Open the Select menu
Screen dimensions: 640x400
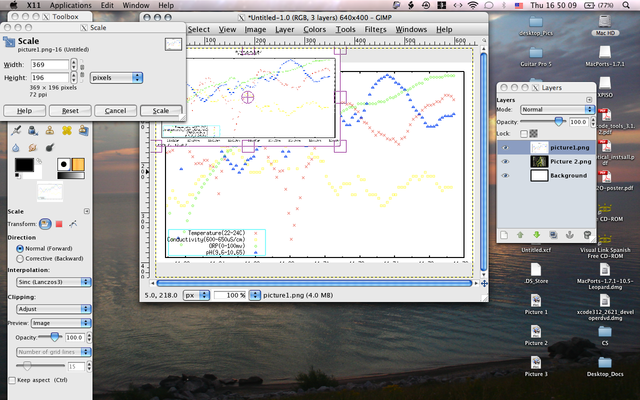pyautogui.click(x=199, y=29)
